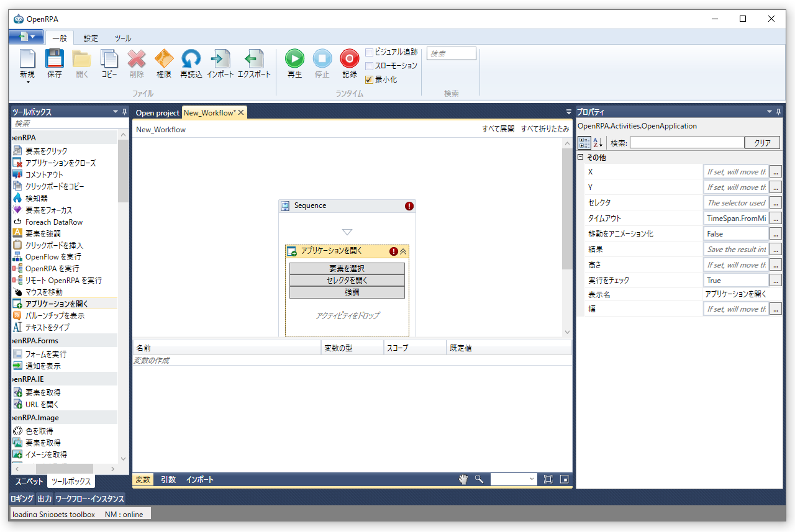Open the 引数 tab in designer
This screenshot has height=532, width=795.
click(168, 479)
